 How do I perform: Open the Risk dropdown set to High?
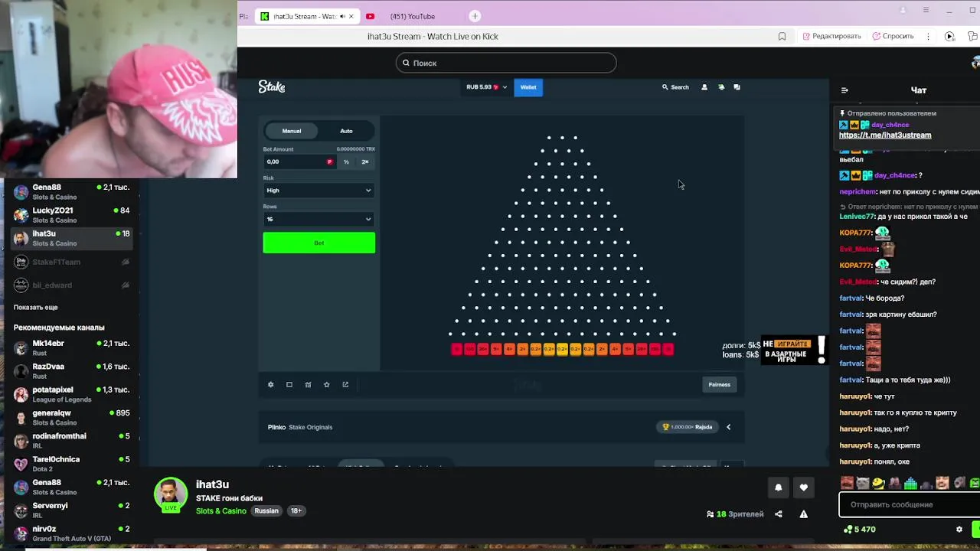(x=318, y=191)
